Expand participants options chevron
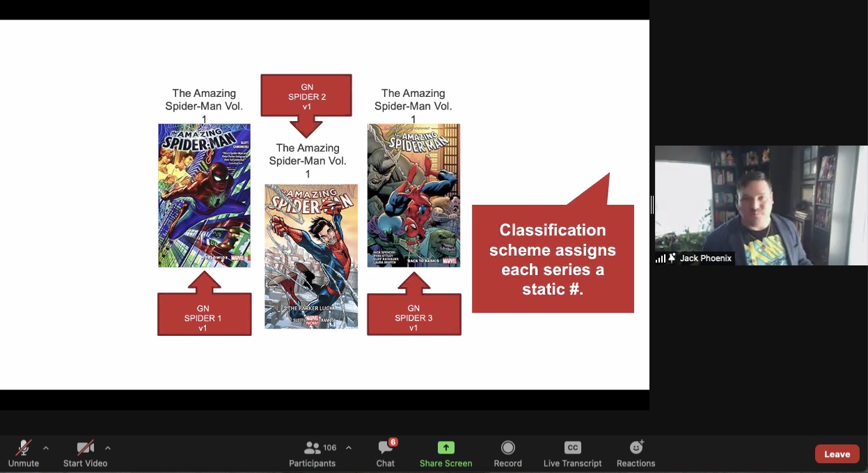Screen dimensions: 868x473 349,448
